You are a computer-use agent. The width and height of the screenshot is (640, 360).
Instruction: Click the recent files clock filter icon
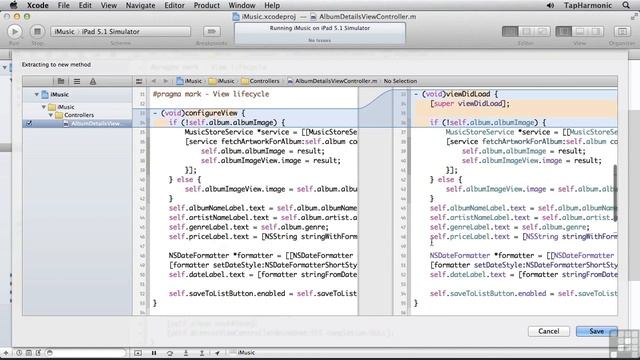point(19,353)
